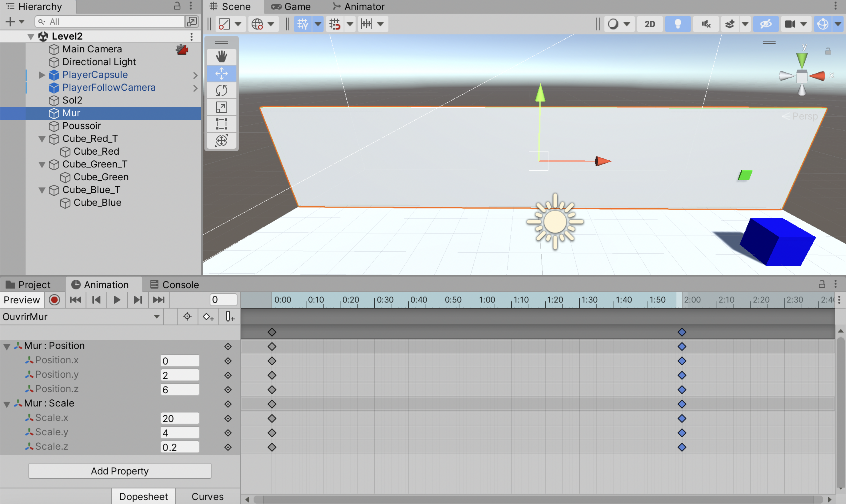The height and width of the screenshot is (504, 846).
Task: Collapse the Mur : Scale property group
Action: pos(7,404)
